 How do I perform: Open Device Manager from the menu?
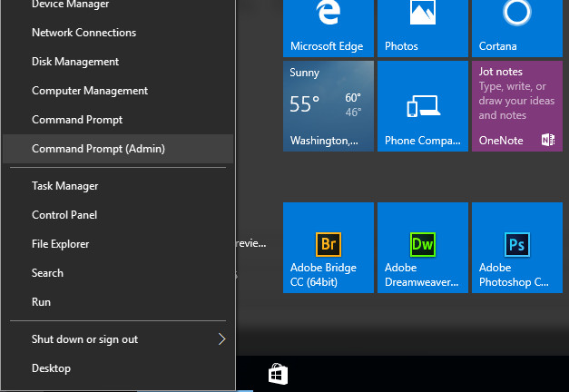(118, 5)
